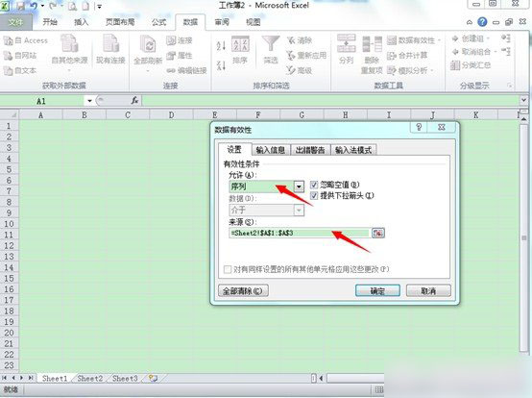The height and width of the screenshot is (398, 532).
Task: Open the File (文件) tab
Action: (x=15, y=22)
